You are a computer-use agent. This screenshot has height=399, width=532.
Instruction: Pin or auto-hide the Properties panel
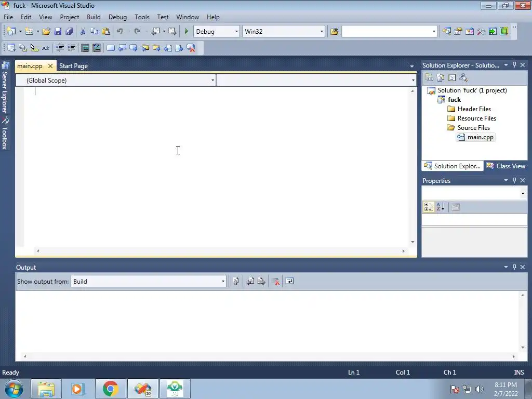click(514, 180)
